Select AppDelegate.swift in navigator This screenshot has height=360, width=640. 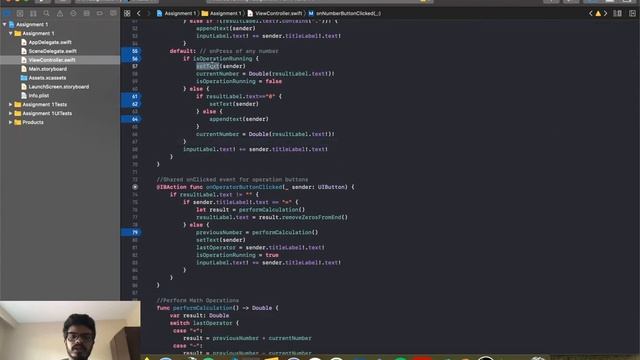pyautogui.click(x=46, y=42)
